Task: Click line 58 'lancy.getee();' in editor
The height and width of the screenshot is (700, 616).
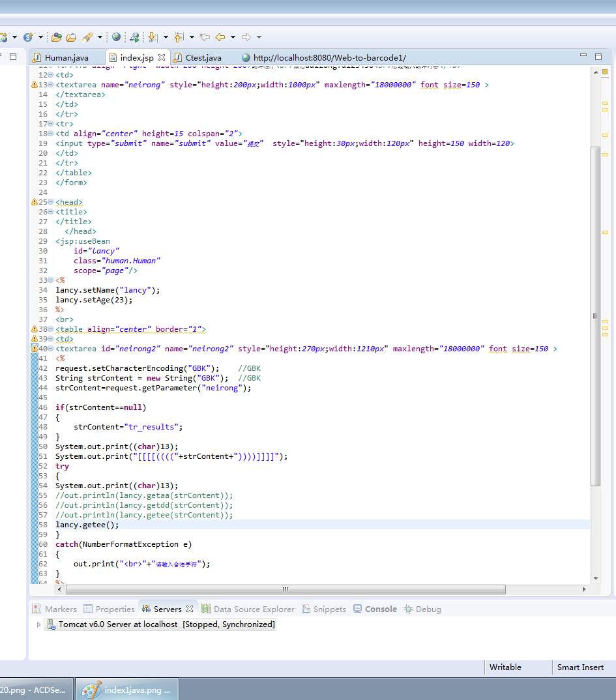Action: coord(87,525)
